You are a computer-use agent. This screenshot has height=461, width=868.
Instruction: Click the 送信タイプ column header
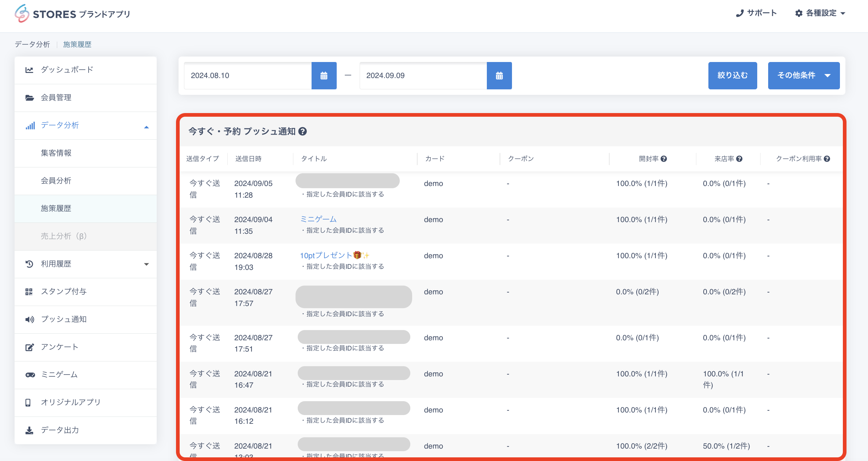coord(203,159)
